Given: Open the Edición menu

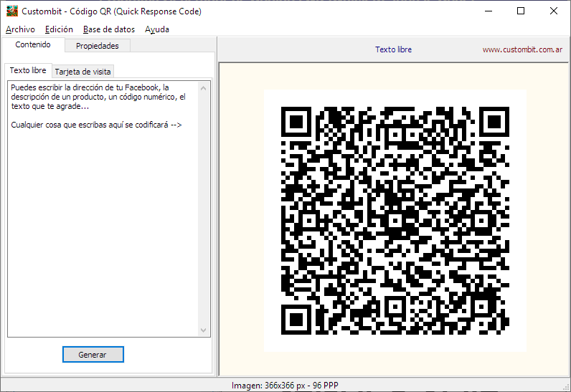Looking at the screenshot, I should click(x=59, y=29).
